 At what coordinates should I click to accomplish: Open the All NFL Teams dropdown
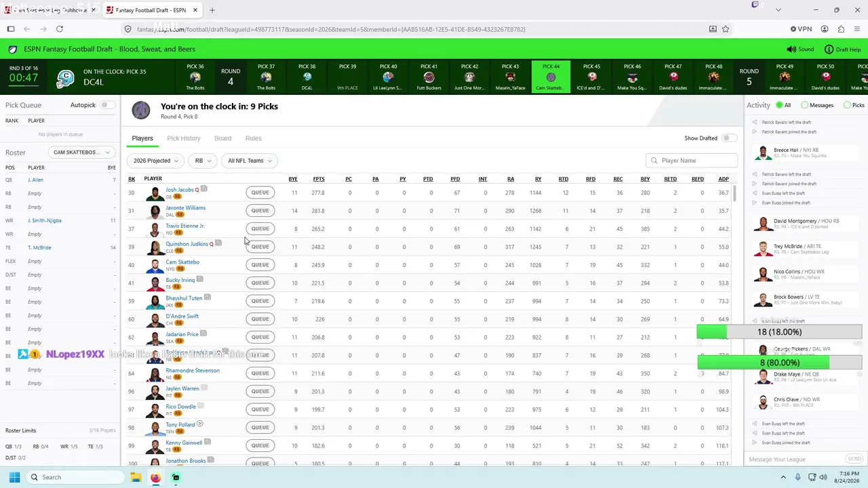pos(250,161)
